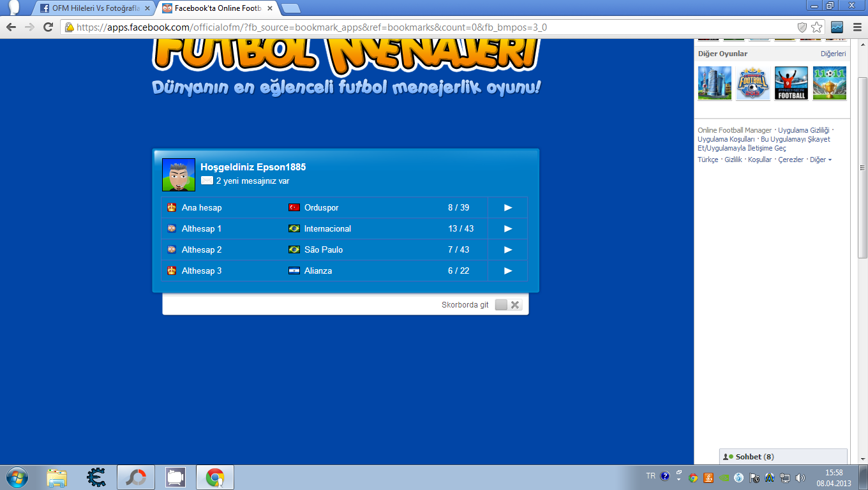
Task: Focus the apps.facebook.com address bar
Action: pyautogui.click(x=431, y=27)
